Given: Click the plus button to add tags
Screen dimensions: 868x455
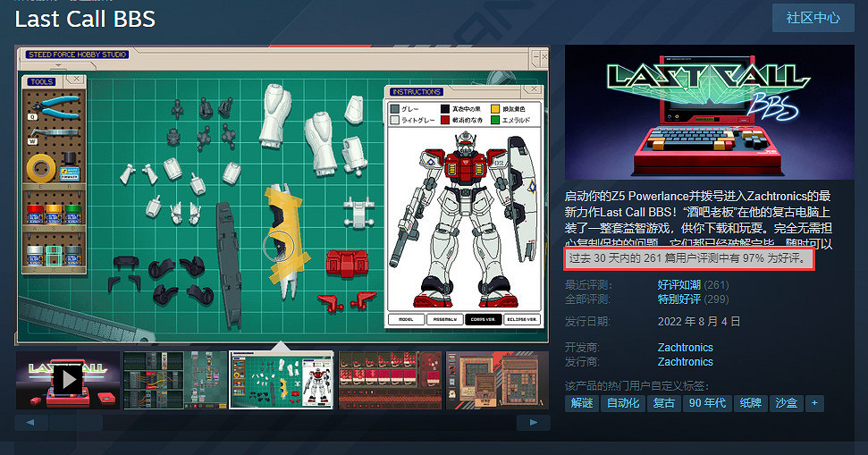Looking at the screenshot, I should point(814,403).
